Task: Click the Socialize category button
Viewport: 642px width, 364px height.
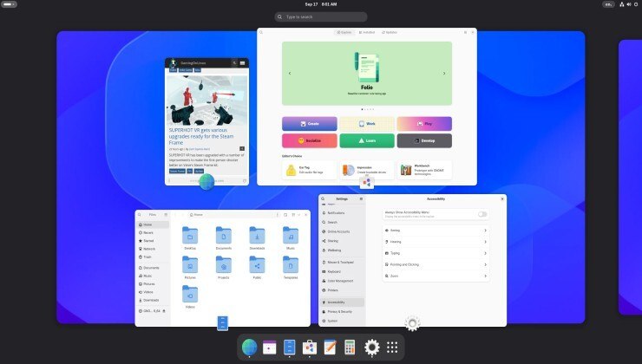Action: click(310, 140)
